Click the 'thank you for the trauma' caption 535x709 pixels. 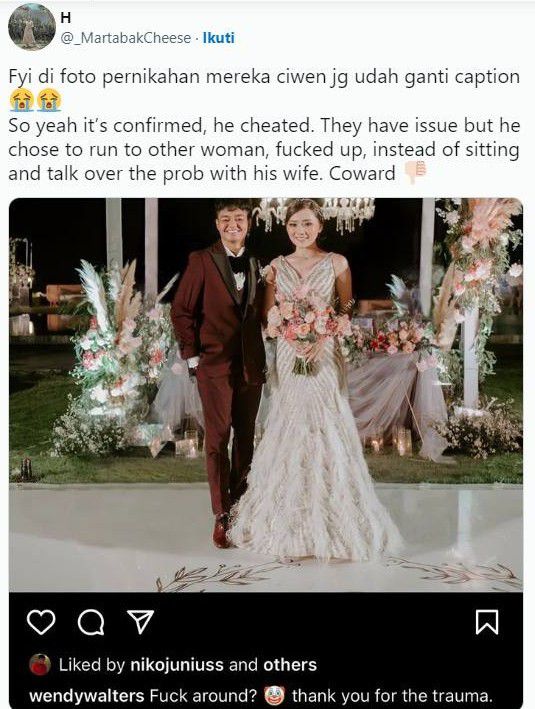click(392, 695)
